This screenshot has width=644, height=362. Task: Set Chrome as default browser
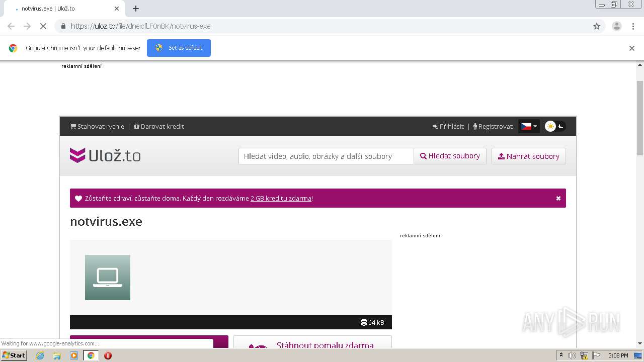(x=179, y=48)
